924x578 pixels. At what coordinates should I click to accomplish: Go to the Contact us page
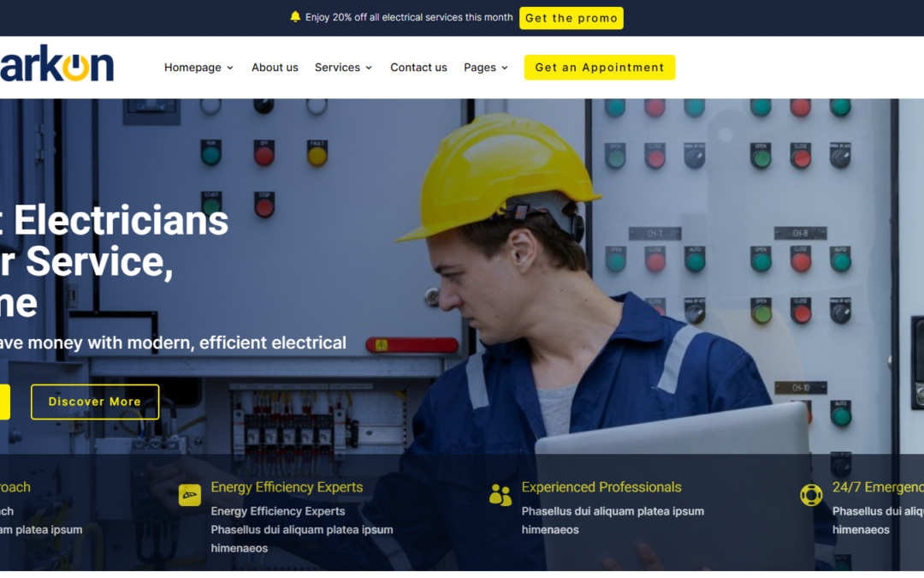pyautogui.click(x=418, y=68)
